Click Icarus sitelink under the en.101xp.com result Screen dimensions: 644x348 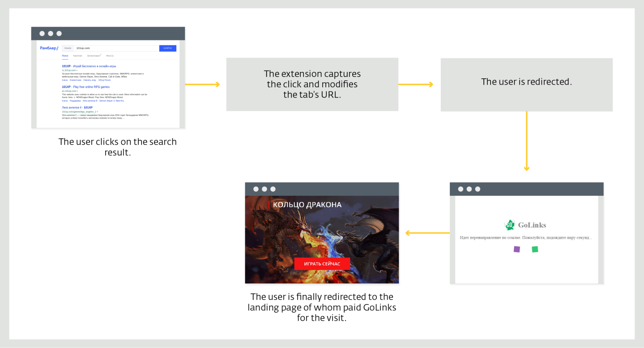click(x=65, y=101)
